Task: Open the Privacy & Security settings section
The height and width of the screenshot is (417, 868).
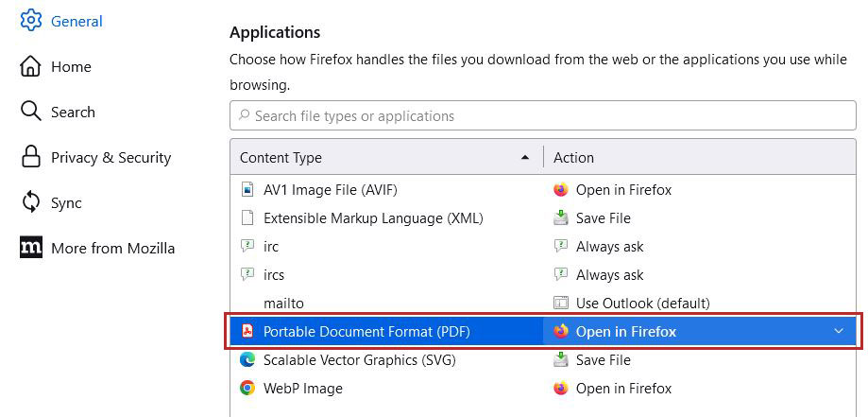Action: pyautogui.click(x=111, y=157)
